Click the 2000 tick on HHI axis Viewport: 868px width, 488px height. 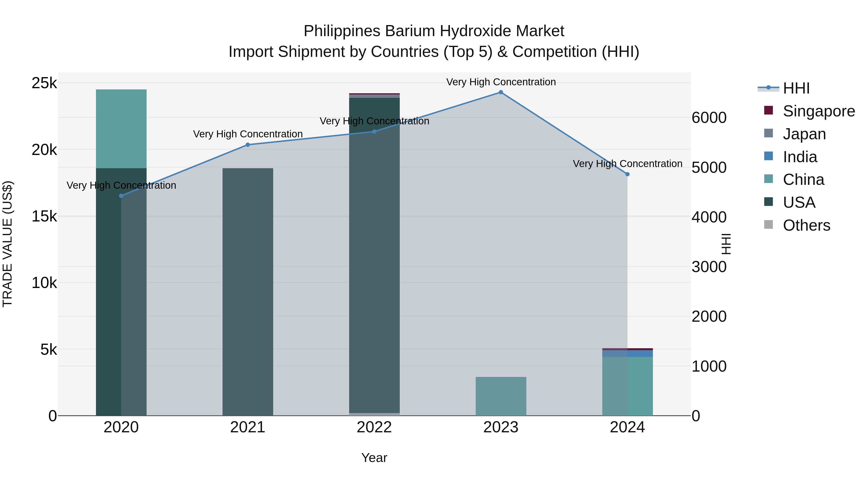tap(709, 316)
